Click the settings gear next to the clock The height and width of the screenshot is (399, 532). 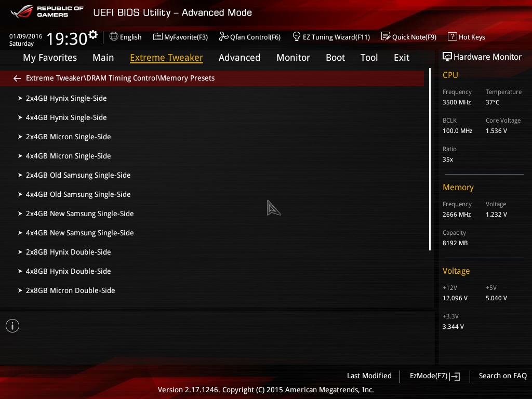[x=93, y=35]
